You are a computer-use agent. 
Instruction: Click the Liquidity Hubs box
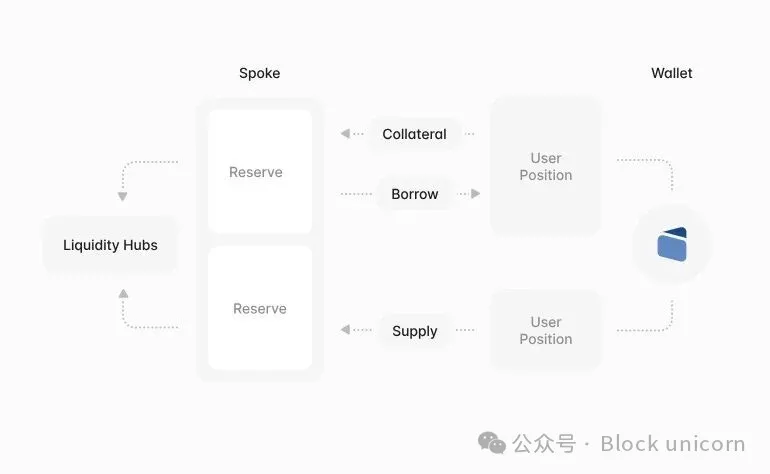pyautogui.click(x=110, y=245)
